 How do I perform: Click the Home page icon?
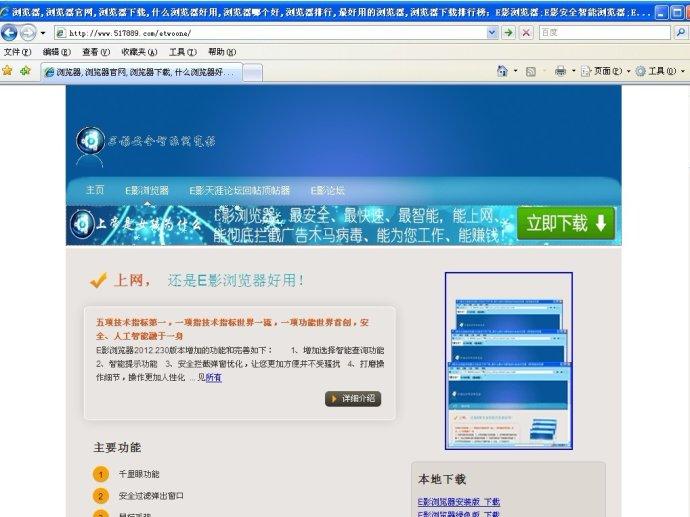click(502, 71)
